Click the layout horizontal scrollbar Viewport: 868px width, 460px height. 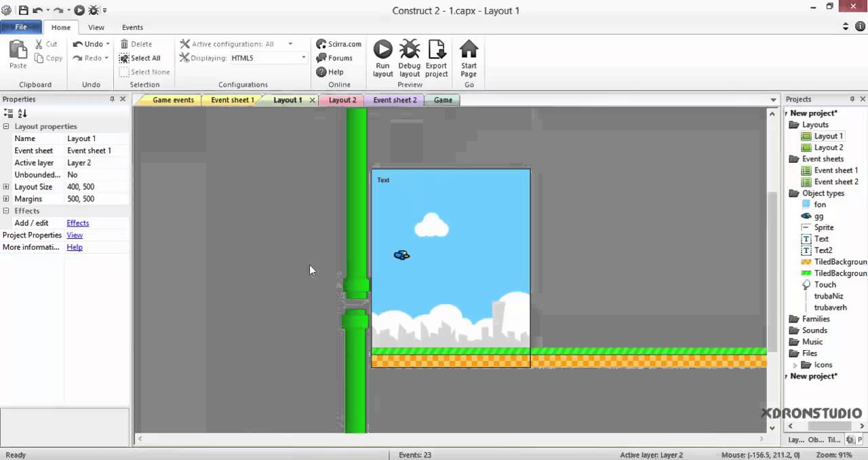[x=450, y=439]
